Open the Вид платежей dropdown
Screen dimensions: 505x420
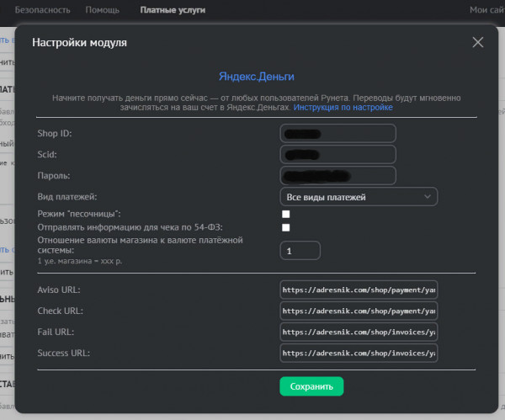(x=359, y=197)
